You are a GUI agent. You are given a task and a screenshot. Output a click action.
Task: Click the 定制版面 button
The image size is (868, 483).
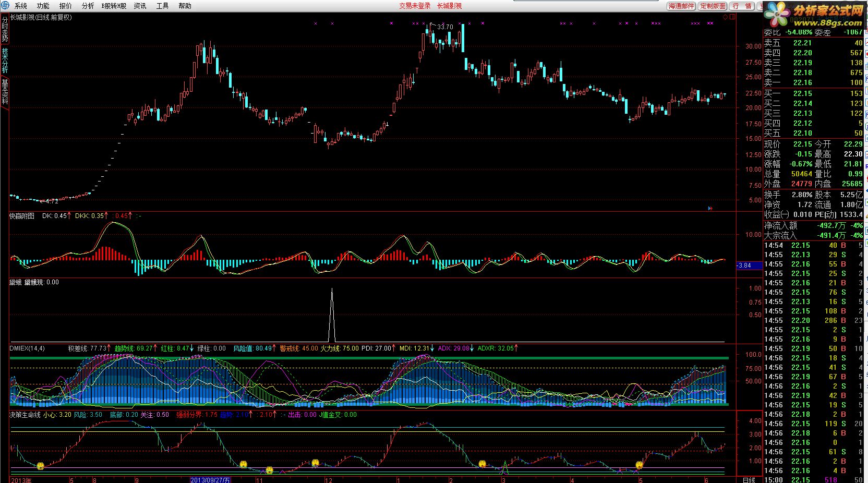point(713,6)
